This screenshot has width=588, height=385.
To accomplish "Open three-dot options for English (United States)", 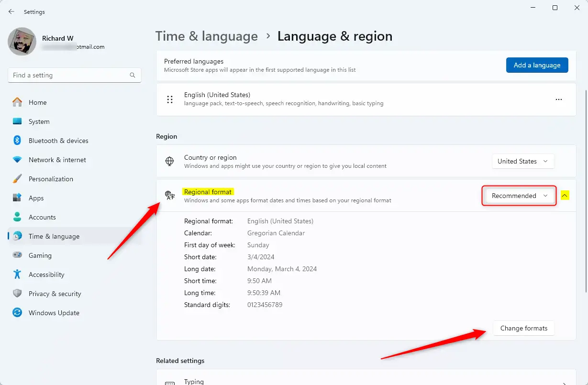I will click(x=558, y=99).
